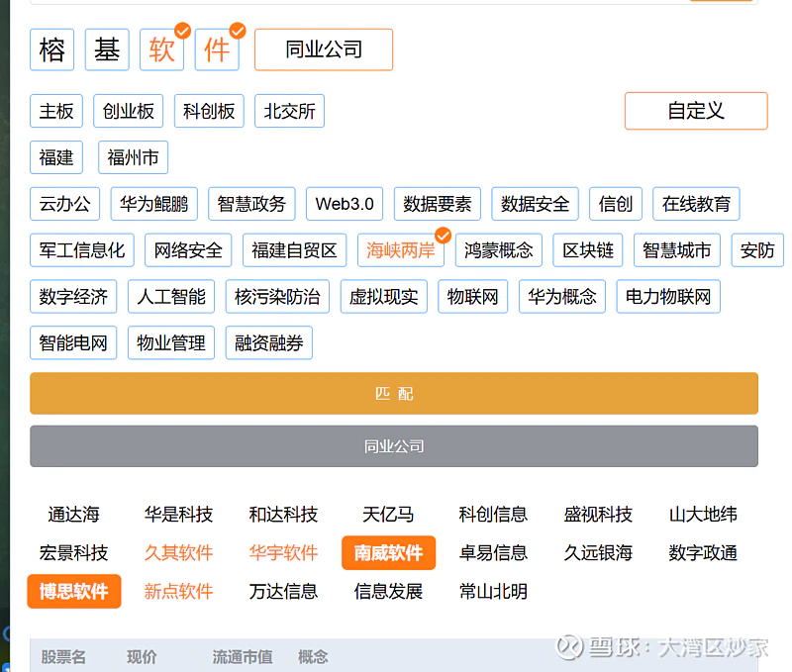Toggle the Web3.0 concept tag
Screen dimensions: 792x672
click(x=345, y=204)
